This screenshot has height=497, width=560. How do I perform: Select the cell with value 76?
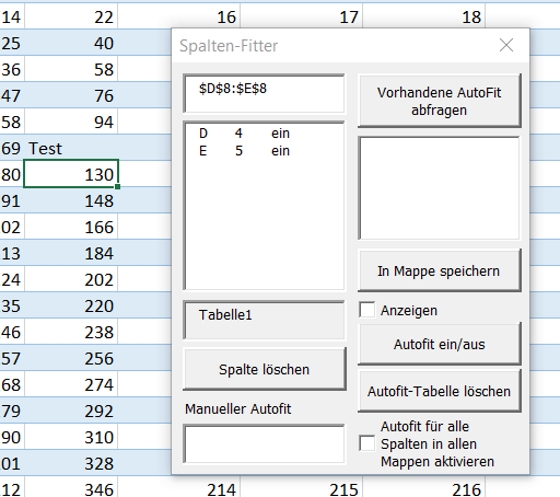pos(71,95)
